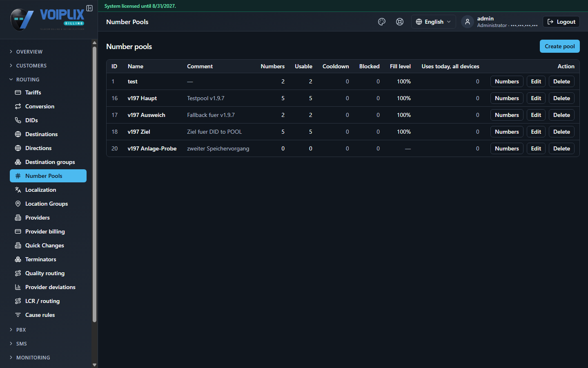
Task: Open Tariffs in the sidebar
Action: pyautogui.click(x=48, y=92)
